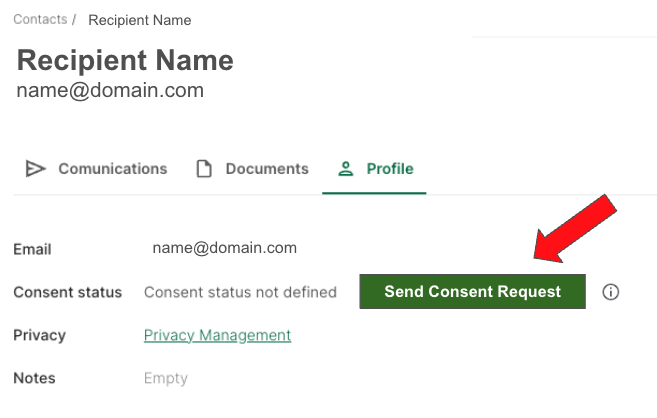Click the empty Notes field
The image size is (657, 418).
(x=166, y=378)
